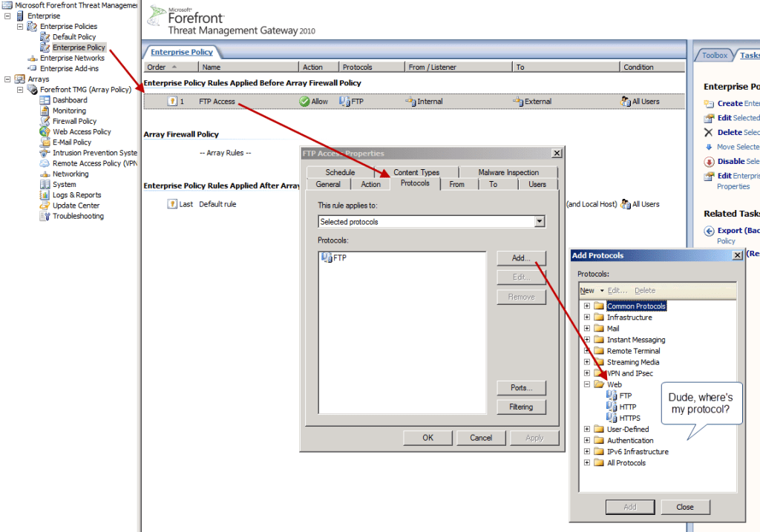The width and height of the screenshot is (760, 532).
Task: Open E-Mail Policy icon
Action: [45, 142]
